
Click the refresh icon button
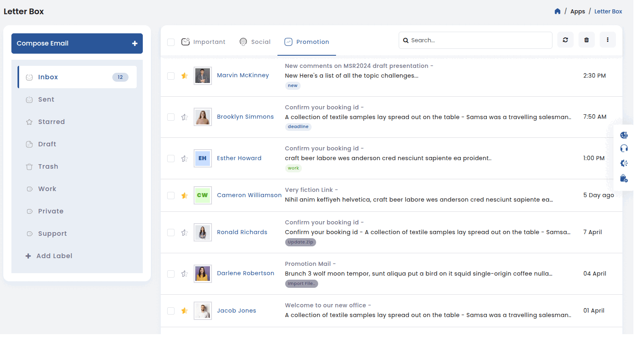[x=565, y=40]
